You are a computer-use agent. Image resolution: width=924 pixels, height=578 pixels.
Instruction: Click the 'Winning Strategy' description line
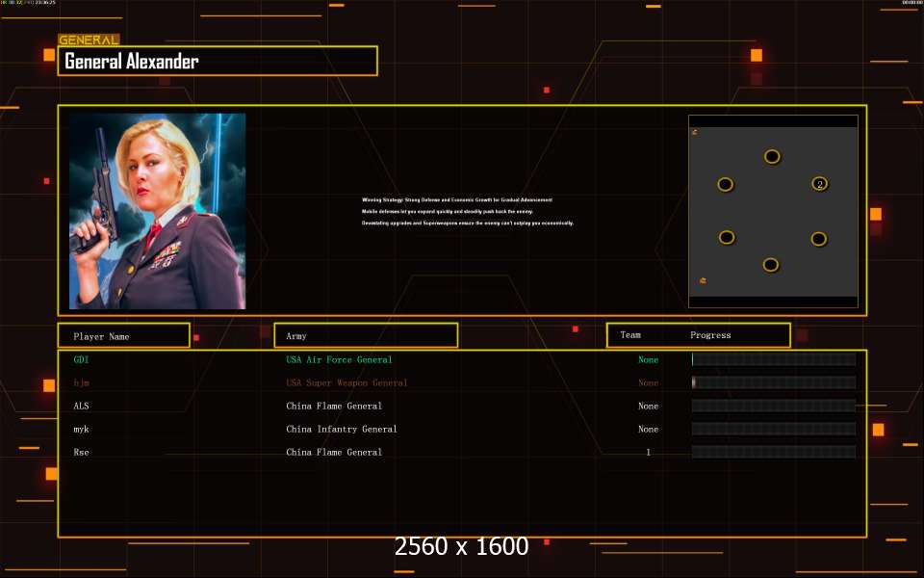pos(457,200)
